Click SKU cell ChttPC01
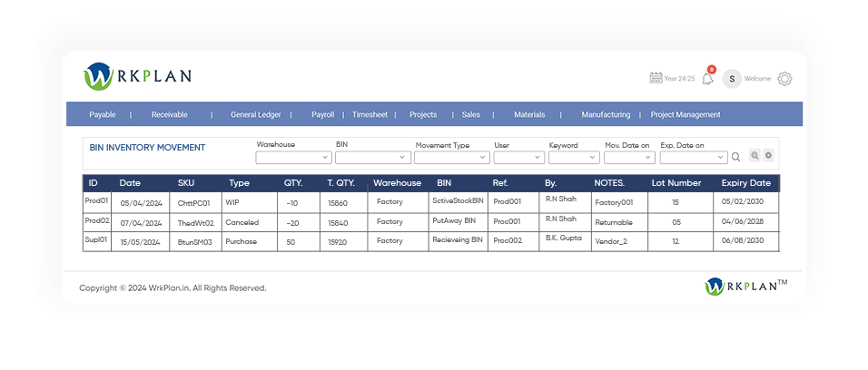The width and height of the screenshot is (868, 370). click(193, 203)
